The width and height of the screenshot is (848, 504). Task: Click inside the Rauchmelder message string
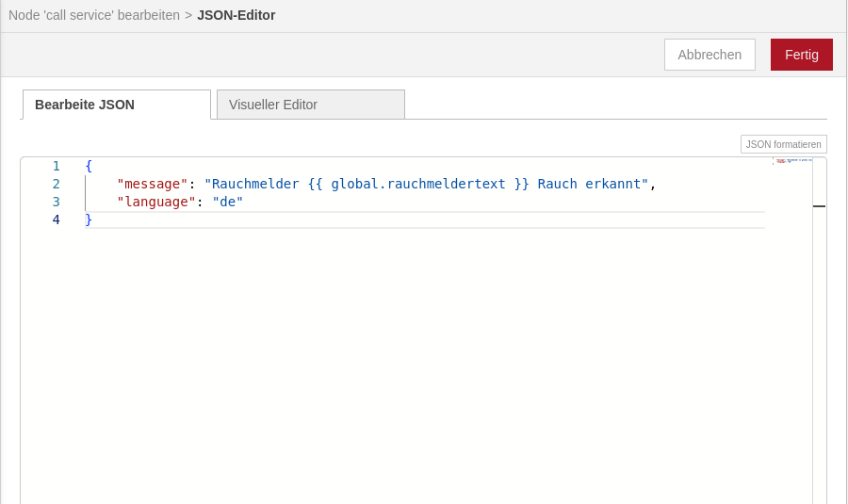click(x=426, y=184)
